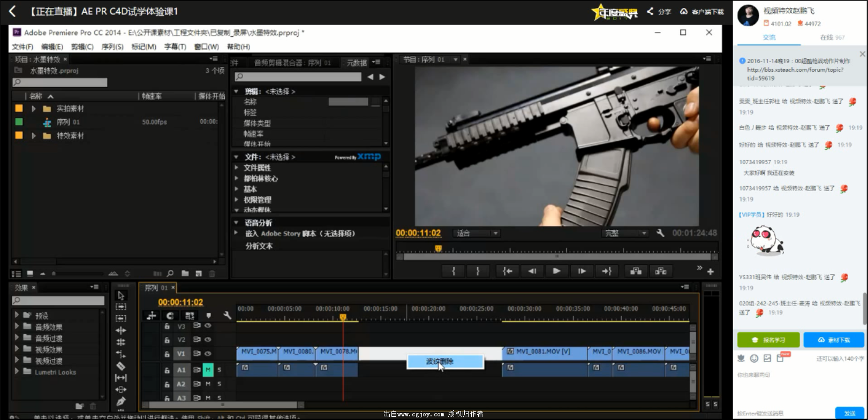
Task: Click Mark In button in program monitor
Action: [454, 271]
